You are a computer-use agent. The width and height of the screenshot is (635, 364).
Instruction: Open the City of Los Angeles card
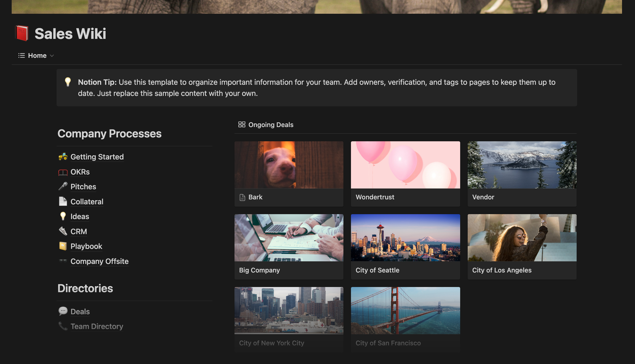click(x=522, y=246)
